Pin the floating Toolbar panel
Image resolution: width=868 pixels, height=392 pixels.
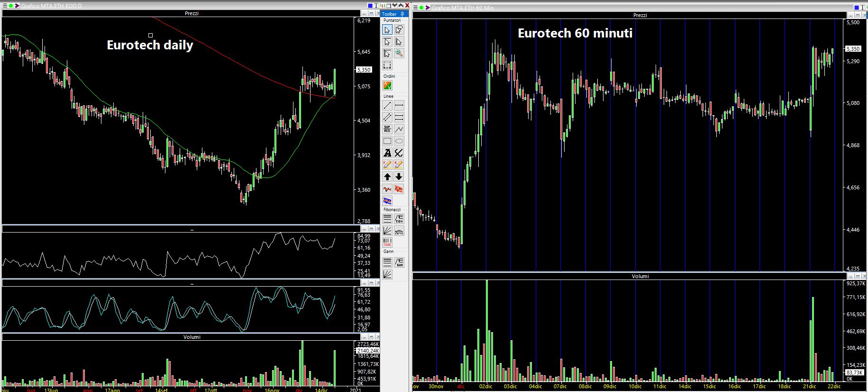(402, 14)
